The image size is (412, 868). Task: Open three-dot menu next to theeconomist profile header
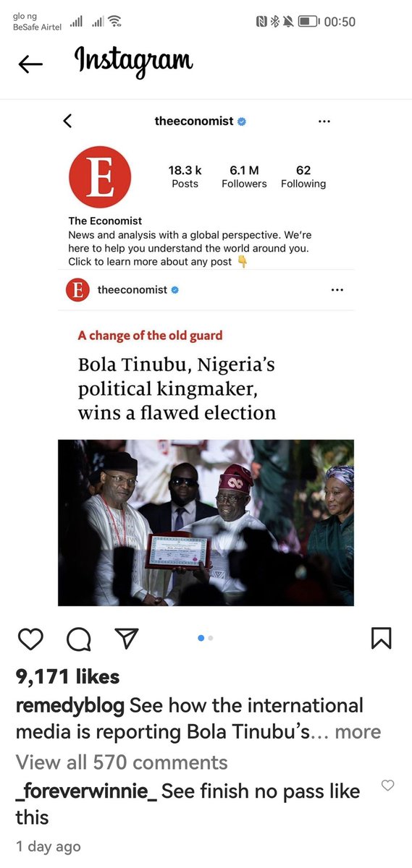pos(324,122)
